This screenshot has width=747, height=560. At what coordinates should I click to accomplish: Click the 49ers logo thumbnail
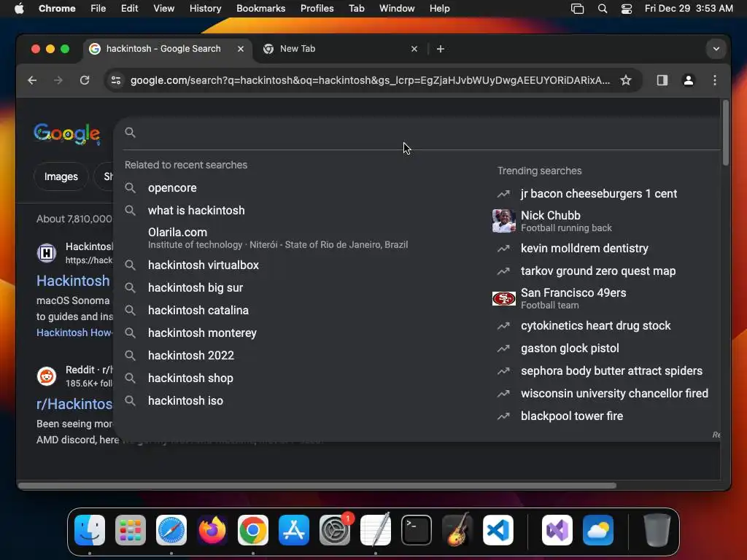click(x=503, y=298)
